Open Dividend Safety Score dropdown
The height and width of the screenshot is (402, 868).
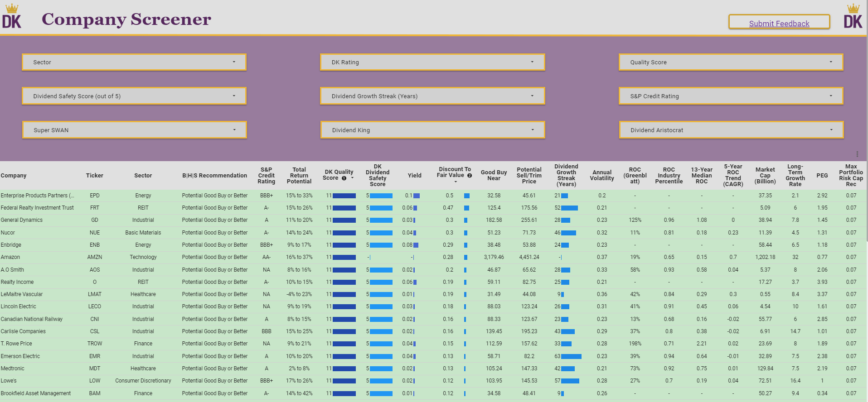[134, 96]
